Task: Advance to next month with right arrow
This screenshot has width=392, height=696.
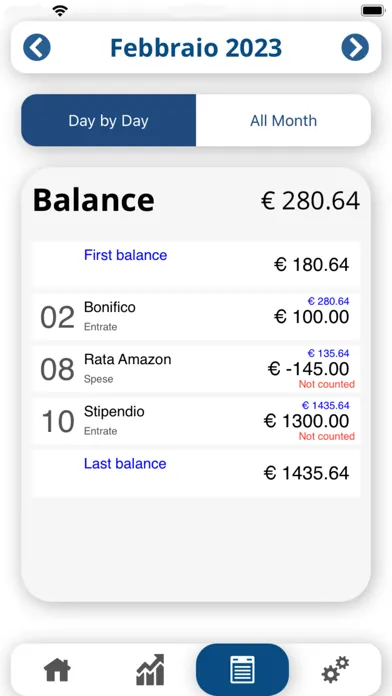Action: [x=355, y=47]
